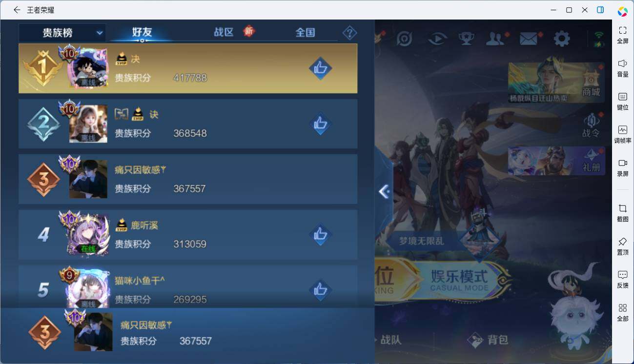Viewport: 634px width, 364px height.
Task: Open avatar of third-ranked 痛只因敏感
Action: click(x=88, y=179)
